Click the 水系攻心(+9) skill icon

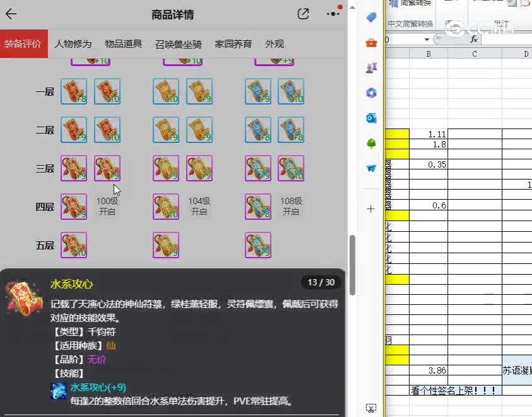pyautogui.click(x=59, y=391)
